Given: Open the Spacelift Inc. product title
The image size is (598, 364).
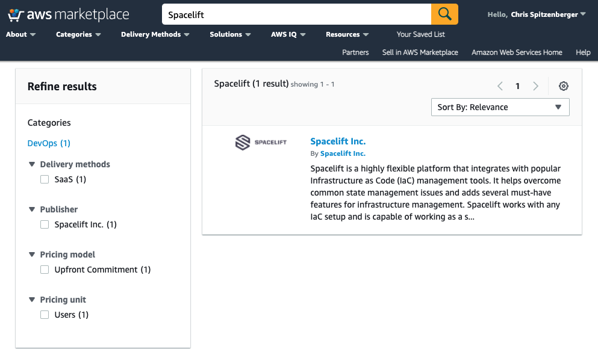Looking at the screenshot, I should coord(338,141).
